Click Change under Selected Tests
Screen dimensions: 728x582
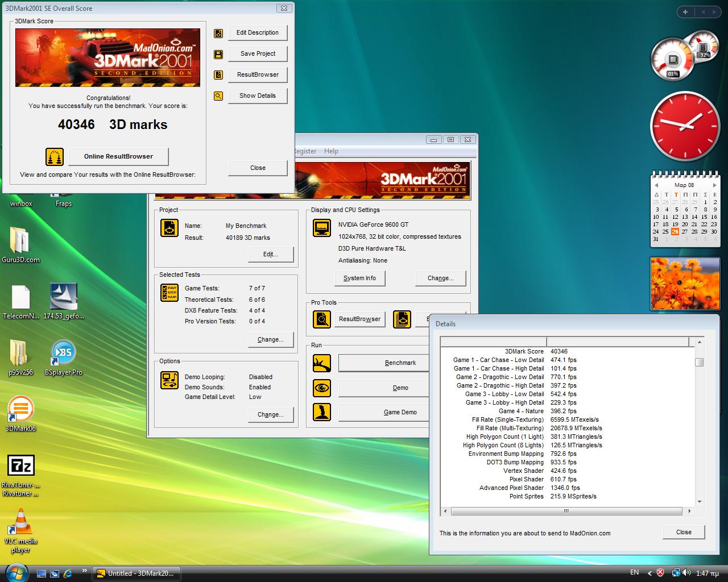coord(271,340)
